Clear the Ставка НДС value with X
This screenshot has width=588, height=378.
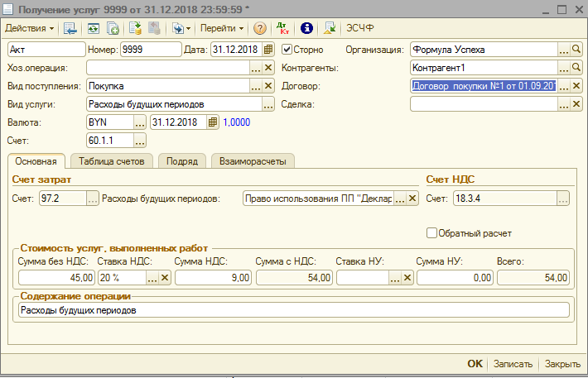pos(164,279)
